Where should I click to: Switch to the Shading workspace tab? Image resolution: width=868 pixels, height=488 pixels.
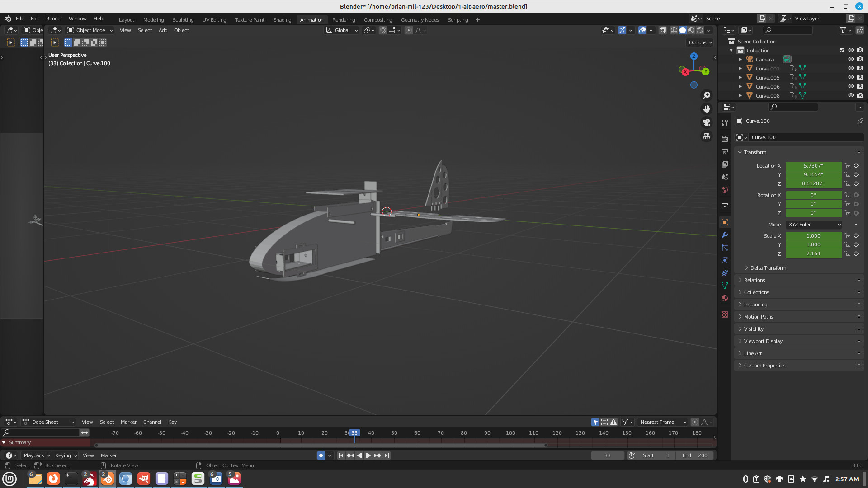tap(282, 20)
